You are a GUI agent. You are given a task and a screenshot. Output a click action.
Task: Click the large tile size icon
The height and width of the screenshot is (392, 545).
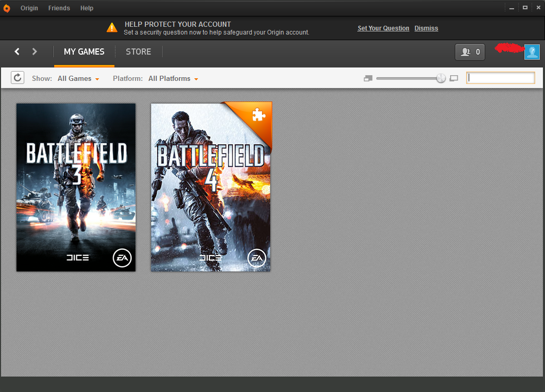(454, 78)
